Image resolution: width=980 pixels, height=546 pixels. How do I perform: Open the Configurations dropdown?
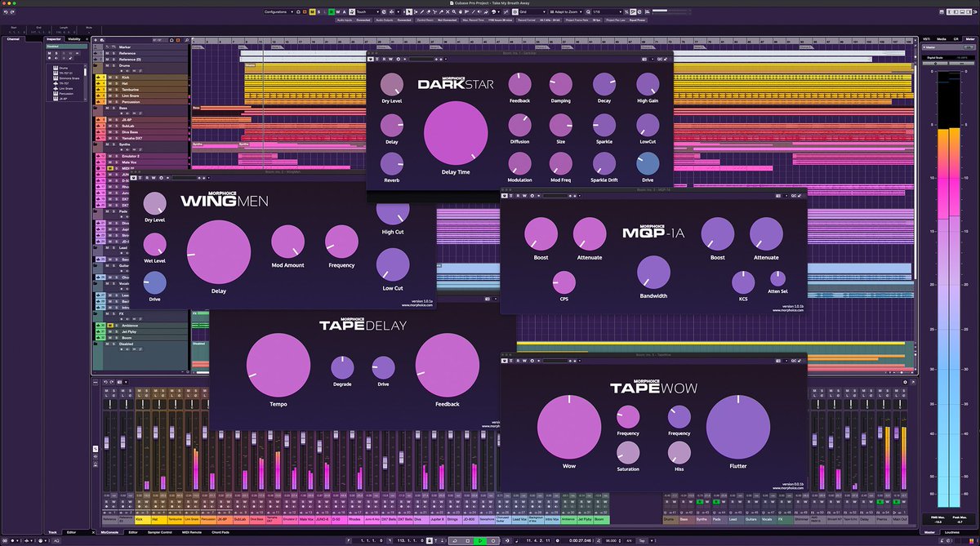(x=278, y=12)
